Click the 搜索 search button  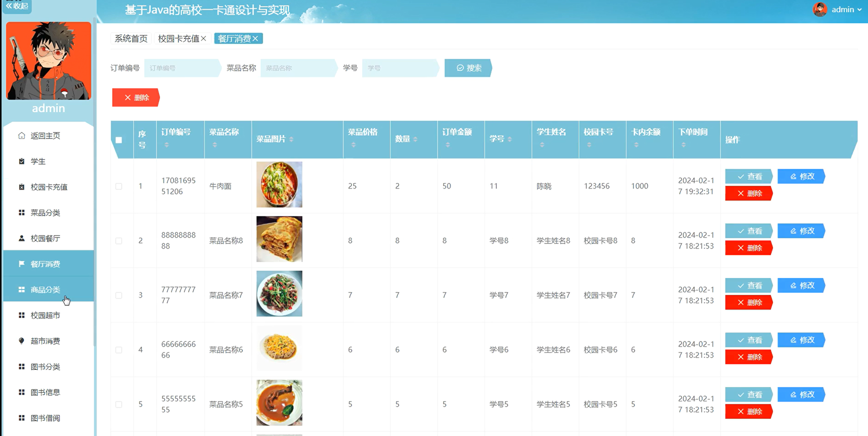(x=468, y=68)
